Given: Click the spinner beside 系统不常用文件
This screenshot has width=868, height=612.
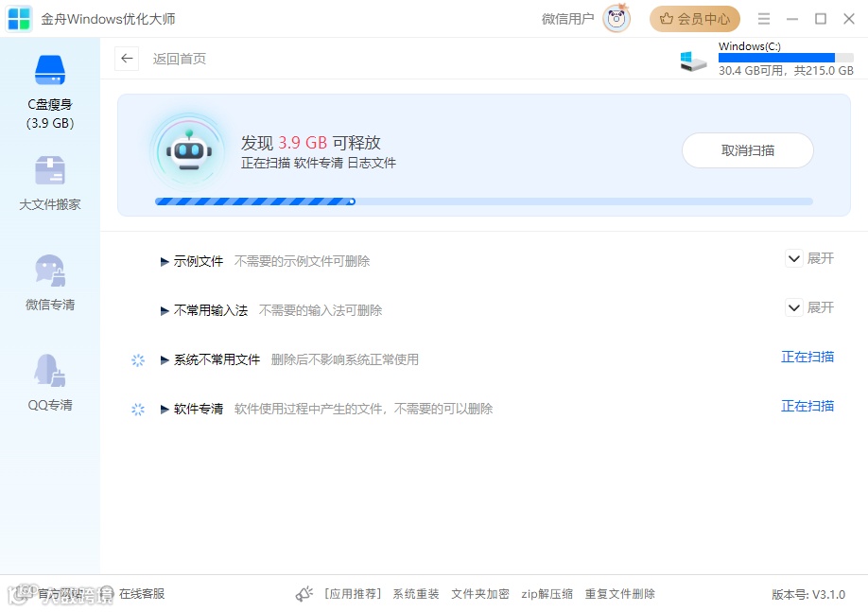Looking at the screenshot, I should 138,360.
